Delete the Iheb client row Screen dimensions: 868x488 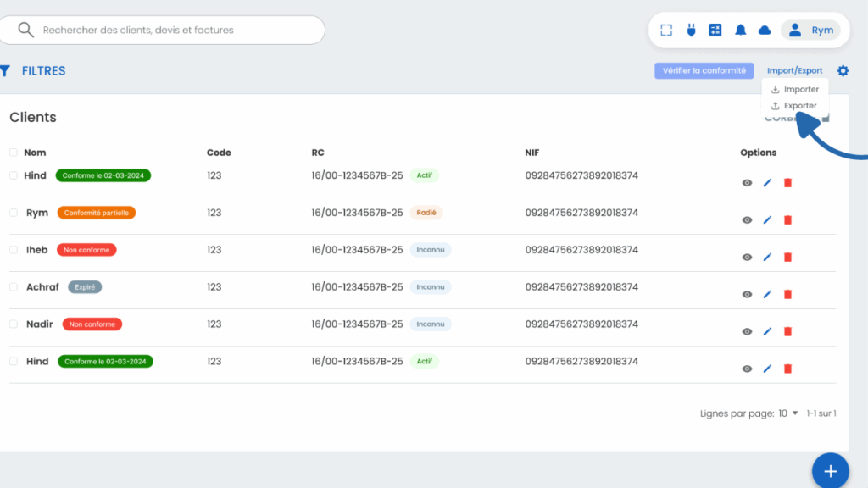click(787, 258)
